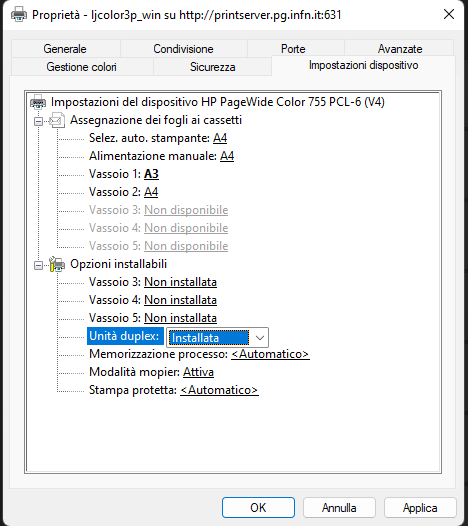Image resolution: width=468 pixels, height=526 pixels.
Task: Collapse the Opzioni installabili node
Action: click(x=39, y=265)
